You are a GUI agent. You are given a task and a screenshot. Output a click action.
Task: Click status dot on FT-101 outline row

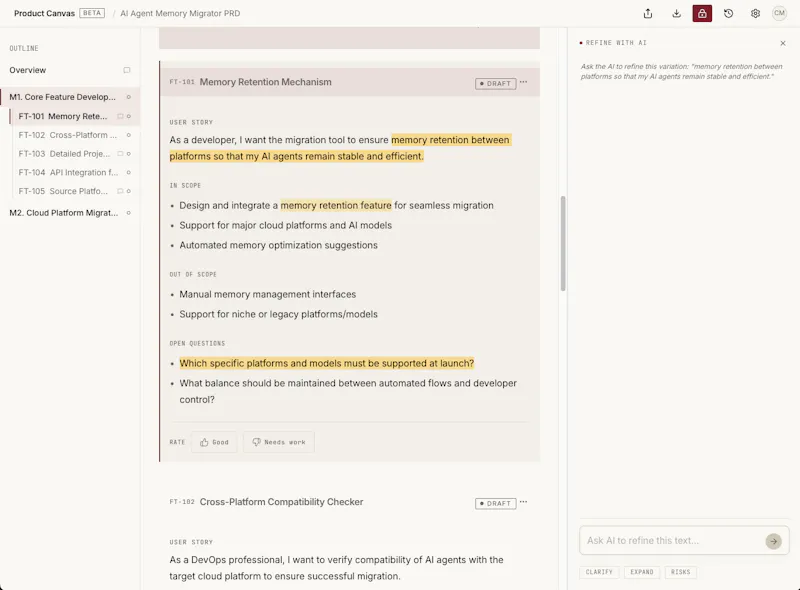[129, 116]
